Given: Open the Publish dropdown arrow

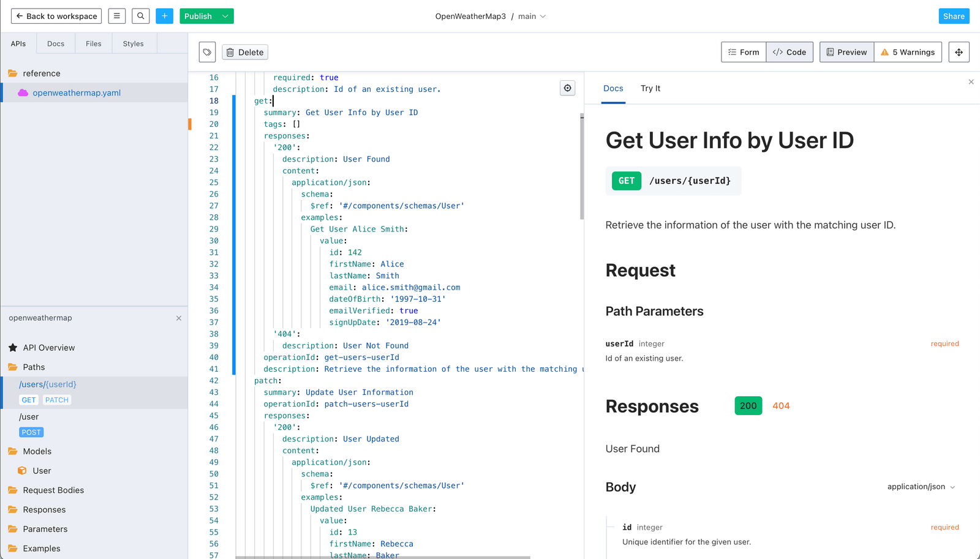Looking at the screenshot, I should pyautogui.click(x=225, y=17).
